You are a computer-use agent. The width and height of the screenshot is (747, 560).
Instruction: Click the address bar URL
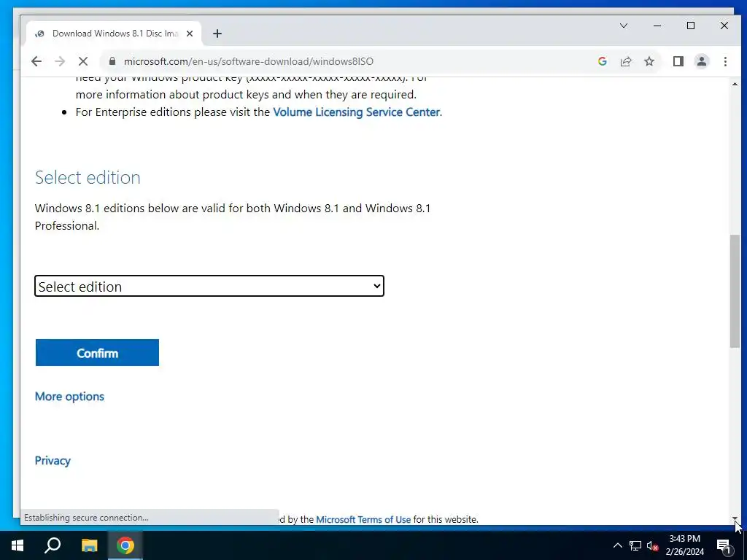[x=248, y=61]
